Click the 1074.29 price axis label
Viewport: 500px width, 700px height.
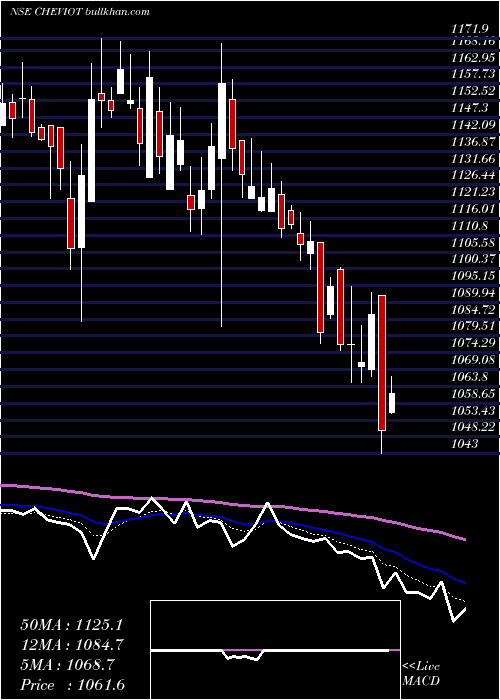473,343
